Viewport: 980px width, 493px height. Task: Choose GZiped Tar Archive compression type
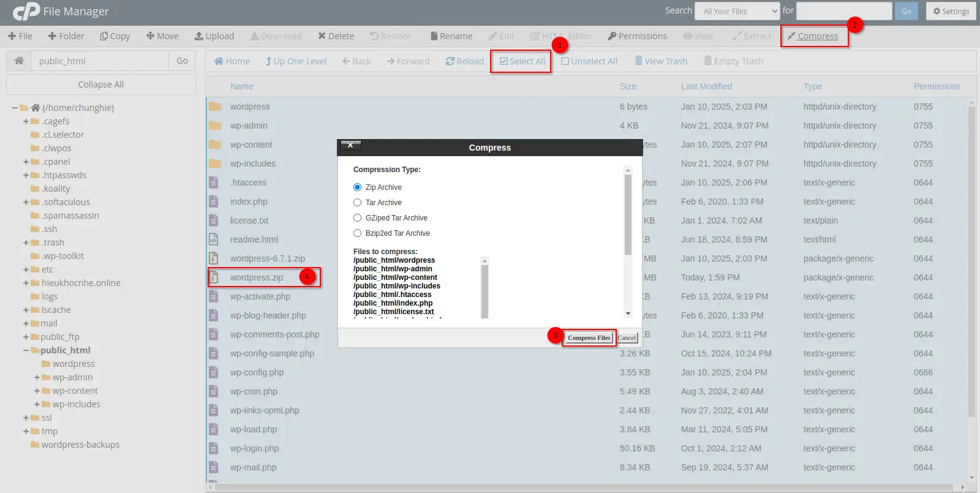pyautogui.click(x=358, y=218)
